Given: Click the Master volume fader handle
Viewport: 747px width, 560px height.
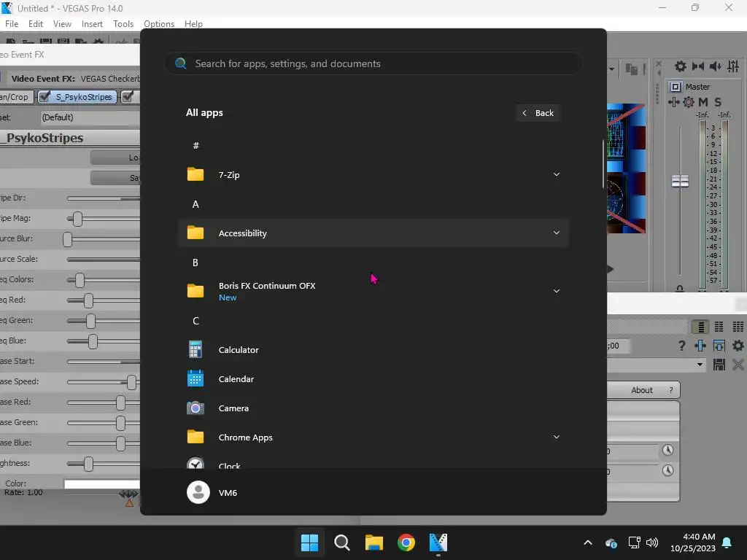Looking at the screenshot, I should click(x=680, y=181).
